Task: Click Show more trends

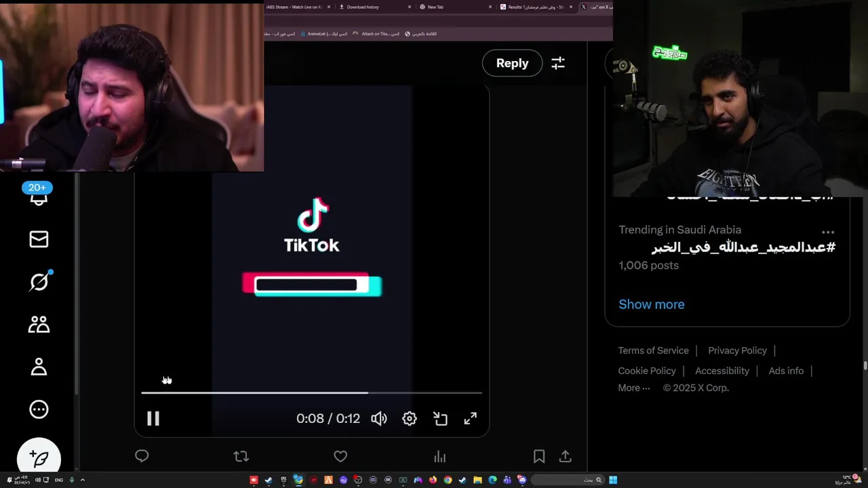Action: (x=652, y=304)
